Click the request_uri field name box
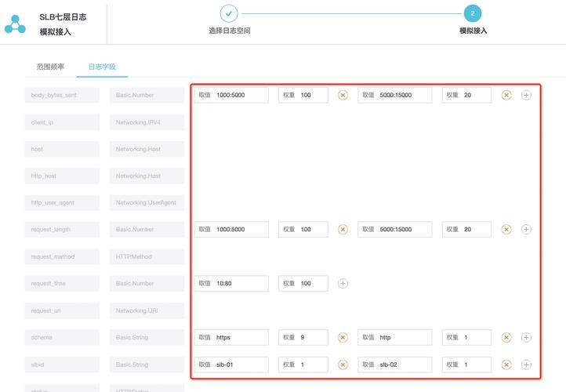Screen dimensions: 566x392 click(x=62, y=310)
